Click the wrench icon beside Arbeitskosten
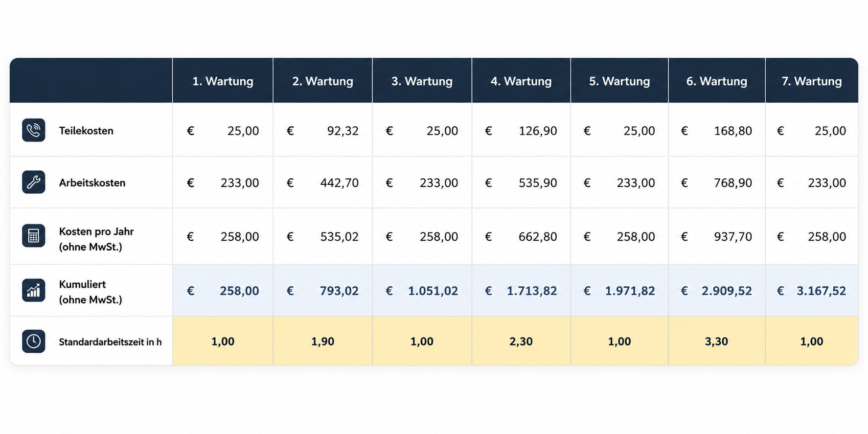This screenshot has height=434, width=868. 33,182
